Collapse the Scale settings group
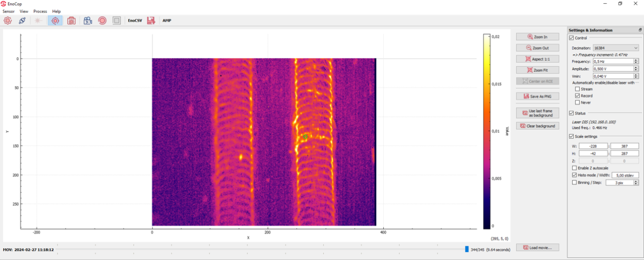644x260 pixels. pyautogui.click(x=572, y=136)
